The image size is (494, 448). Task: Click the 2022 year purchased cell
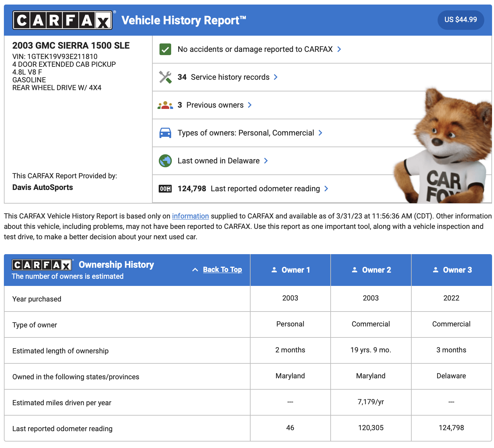pyautogui.click(x=452, y=298)
